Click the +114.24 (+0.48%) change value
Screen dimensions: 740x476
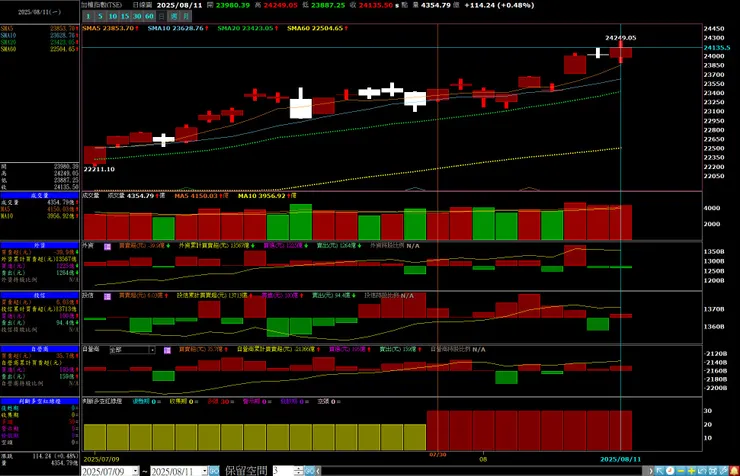click(499, 5)
